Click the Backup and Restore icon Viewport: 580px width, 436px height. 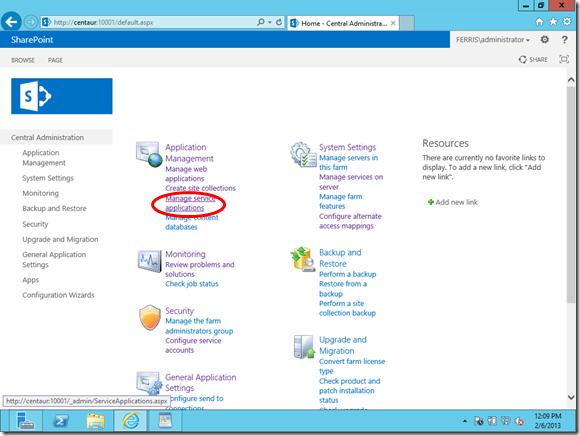tap(303, 259)
